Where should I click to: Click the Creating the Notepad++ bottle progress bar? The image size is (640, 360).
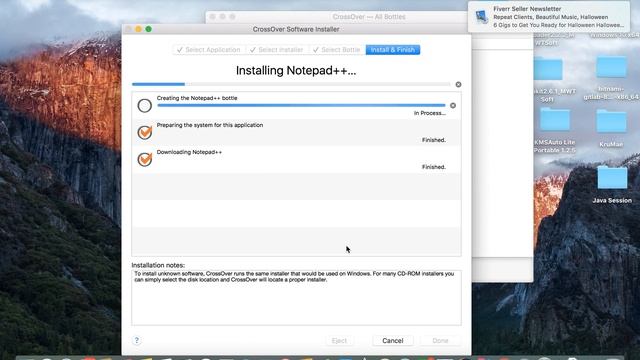coord(301,105)
